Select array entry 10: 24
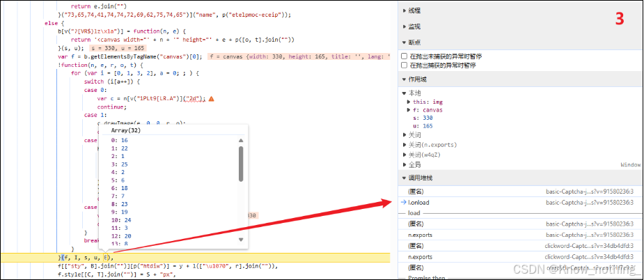Image resolution: width=644 pixels, height=280 pixels. coord(121,220)
